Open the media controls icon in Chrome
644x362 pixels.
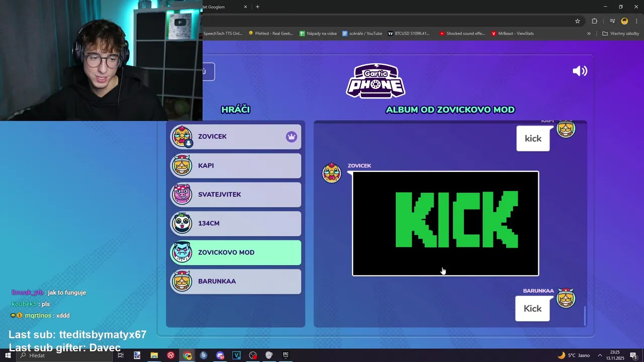click(612, 21)
